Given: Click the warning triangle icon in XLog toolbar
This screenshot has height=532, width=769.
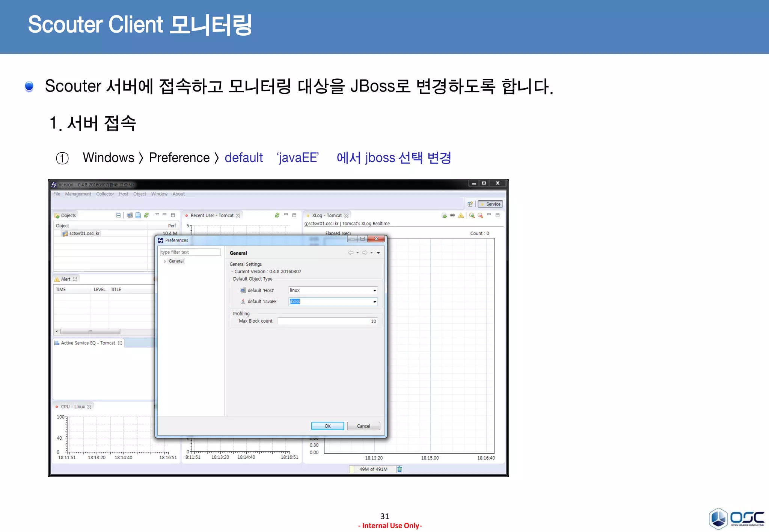Looking at the screenshot, I should click(x=461, y=215).
